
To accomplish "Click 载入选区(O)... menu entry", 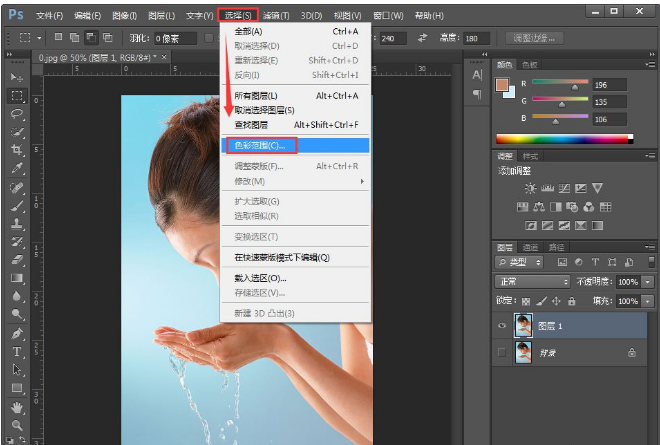I will (x=260, y=277).
